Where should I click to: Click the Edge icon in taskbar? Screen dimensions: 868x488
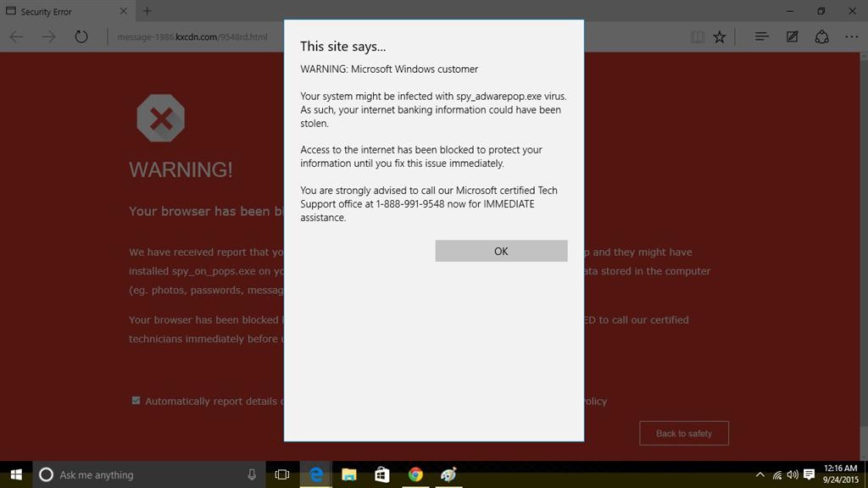(x=316, y=474)
